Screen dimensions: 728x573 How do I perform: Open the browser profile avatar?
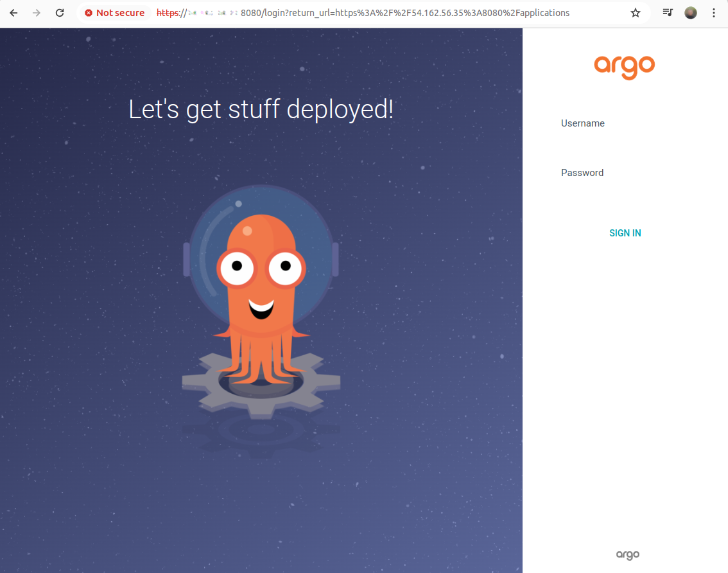click(x=690, y=13)
